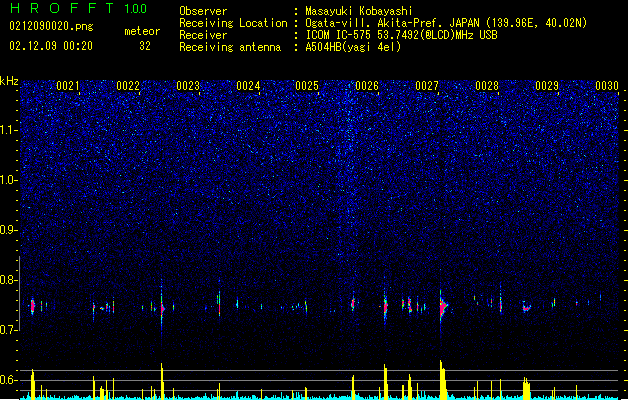The height and width of the screenshot is (400, 629).
Task: Click the "Observer" field label
Action: [x=203, y=11]
